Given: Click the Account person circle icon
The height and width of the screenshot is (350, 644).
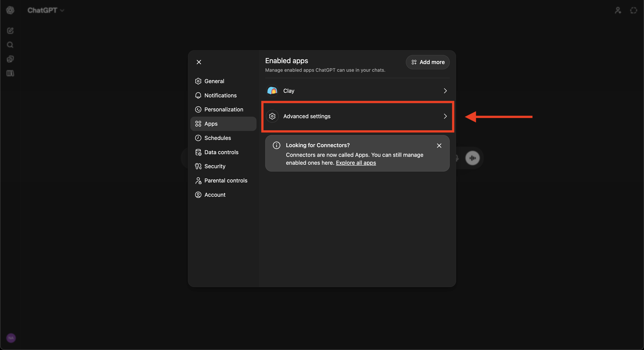Looking at the screenshot, I should tap(198, 195).
